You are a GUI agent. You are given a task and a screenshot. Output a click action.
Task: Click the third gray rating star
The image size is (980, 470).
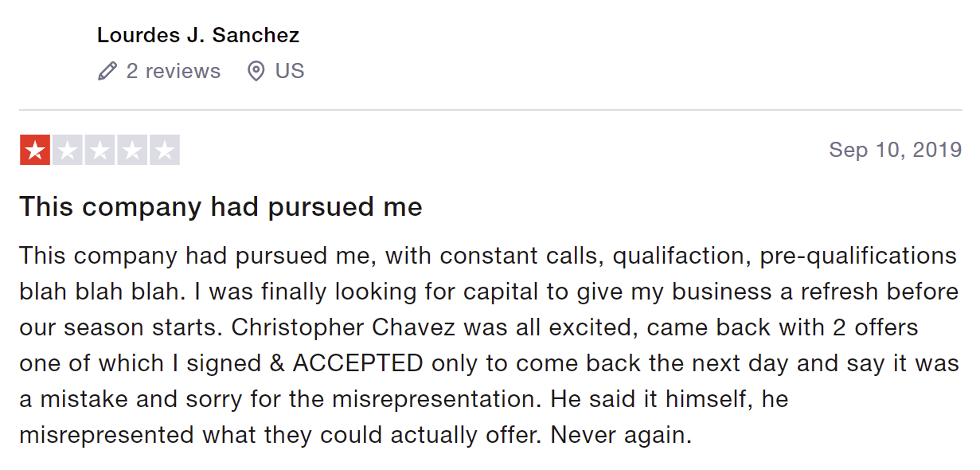[100, 150]
